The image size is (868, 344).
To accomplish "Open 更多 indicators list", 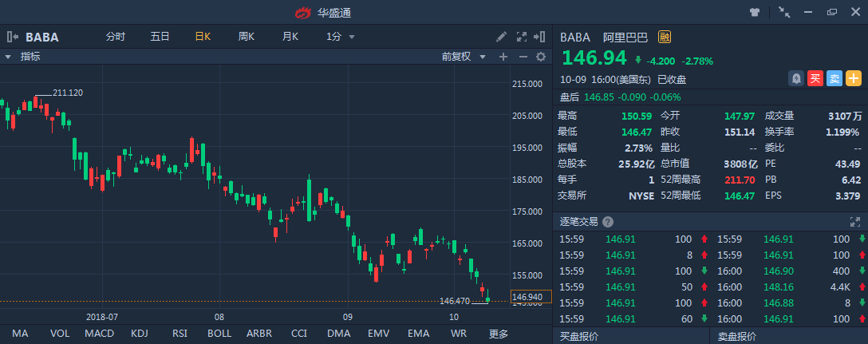I will pyautogui.click(x=498, y=334).
